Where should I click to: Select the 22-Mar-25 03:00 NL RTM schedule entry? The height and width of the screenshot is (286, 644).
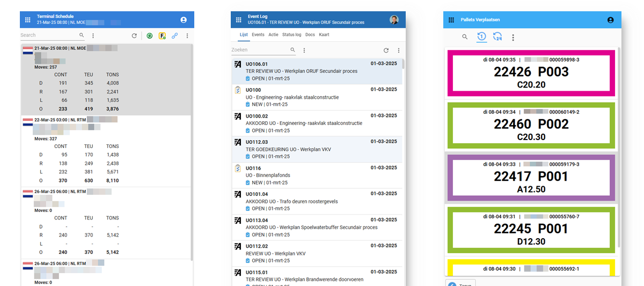pos(106,151)
